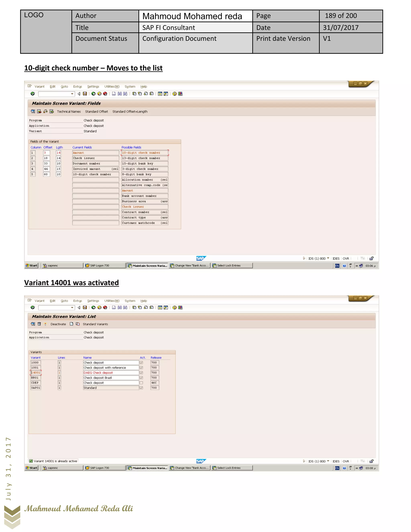Viewport: 411px width, 532px height.
Task: Click yellow Exit icon in Fields screen toolbar
Action: tap(99, 94)
